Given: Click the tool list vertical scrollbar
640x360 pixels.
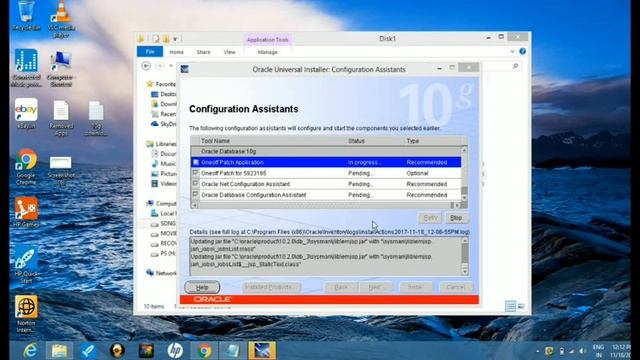Looking at the screenshot, I should click(x=464, y=173).
